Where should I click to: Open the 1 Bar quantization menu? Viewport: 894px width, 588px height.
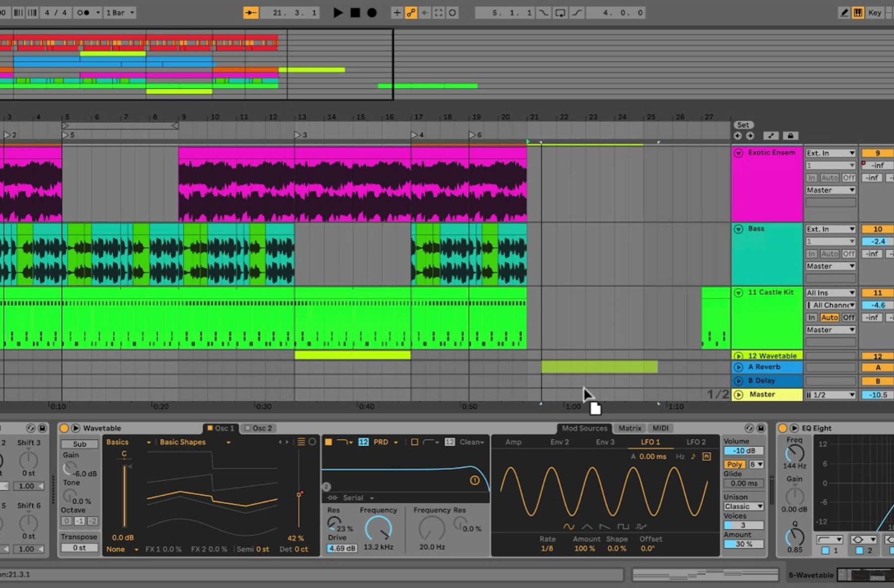pos(120,12)
